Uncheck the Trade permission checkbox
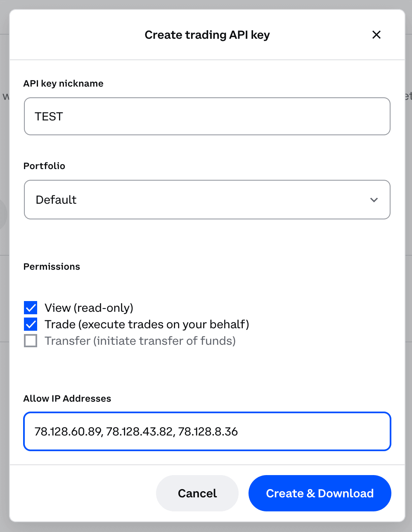Image resolution: width=412 pixels, height=532 pixels. point(31,324)
